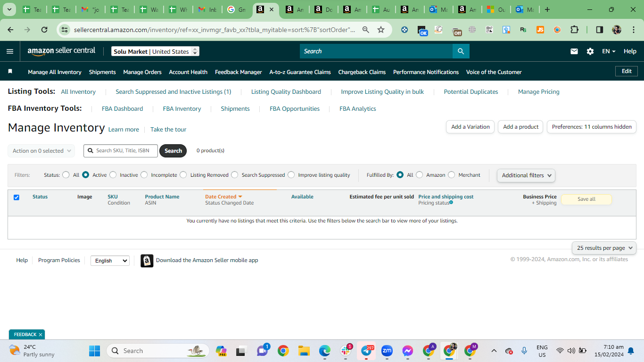Open the Seller Central hamburger menu
Viewport: 644px width, 362px height.
click(10, 51)
